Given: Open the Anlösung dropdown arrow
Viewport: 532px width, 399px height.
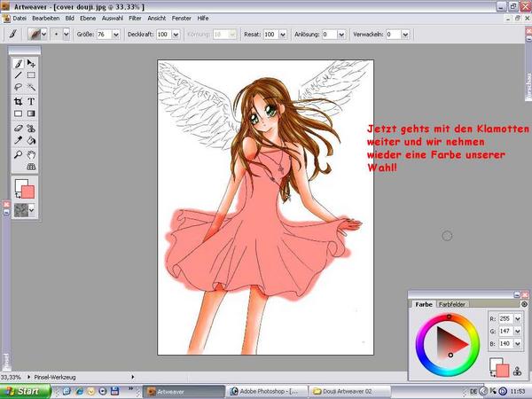Looking at the screenshot, I should 341,35.
